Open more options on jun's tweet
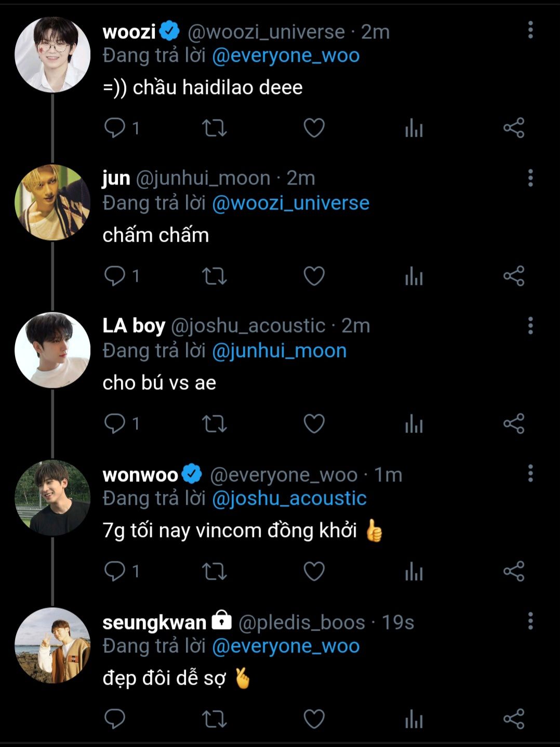This screenshot has width=560, height=747. point(530,178)
